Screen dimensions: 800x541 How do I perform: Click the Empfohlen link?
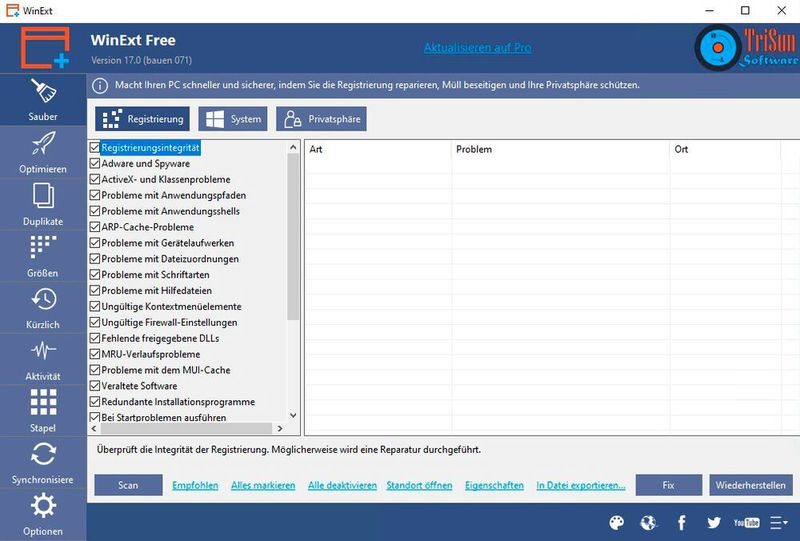[x=195, y=485]
